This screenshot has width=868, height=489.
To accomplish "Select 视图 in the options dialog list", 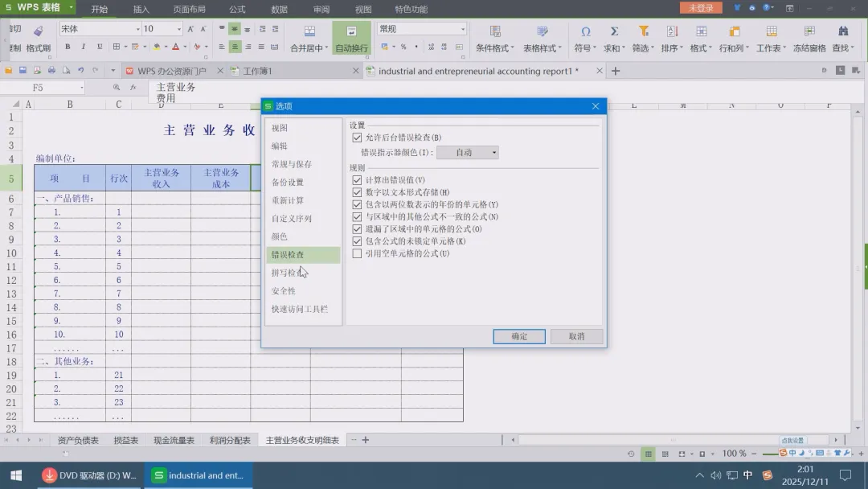I will click(303, 128).
